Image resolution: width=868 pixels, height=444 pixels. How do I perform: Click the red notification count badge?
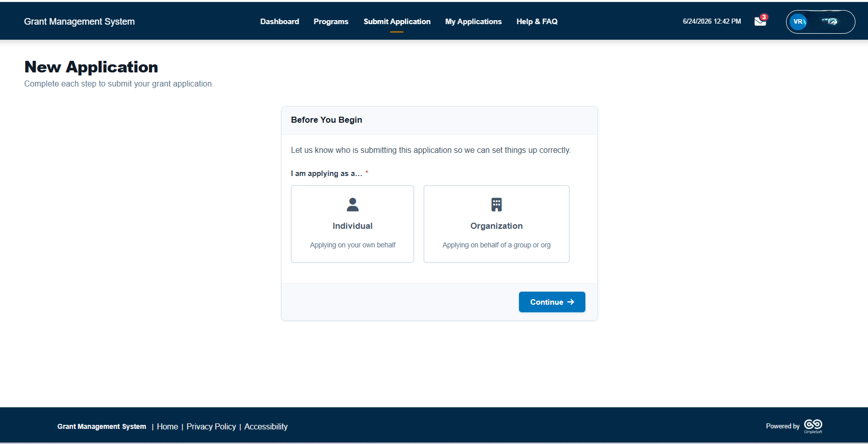coord(764,17)
